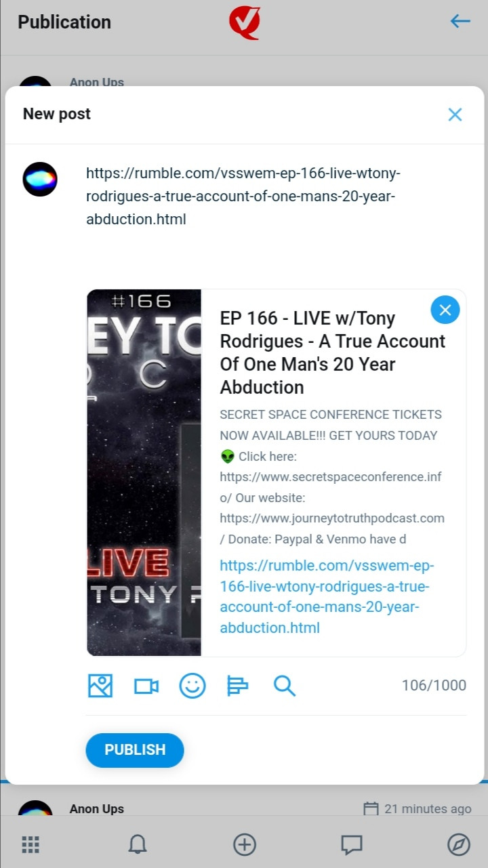
Task: Open the explore compass icon
Action: [459, 844]
